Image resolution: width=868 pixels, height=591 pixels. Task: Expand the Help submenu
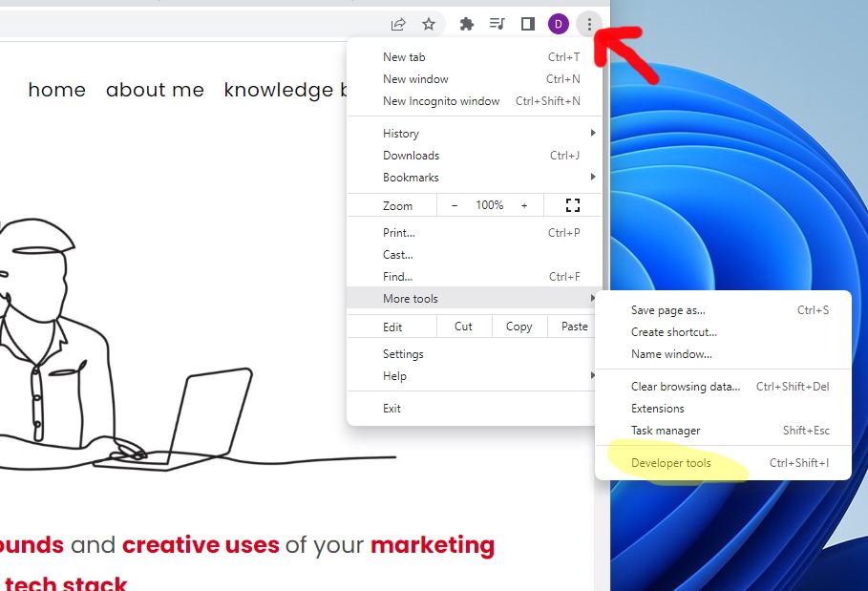click(x=472, y=376)
